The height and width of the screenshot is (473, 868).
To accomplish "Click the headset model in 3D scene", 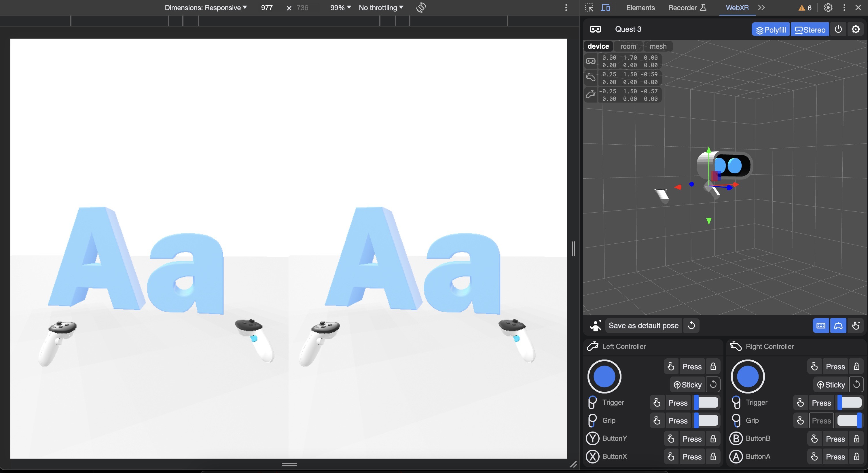I will [x=725, y=165].
